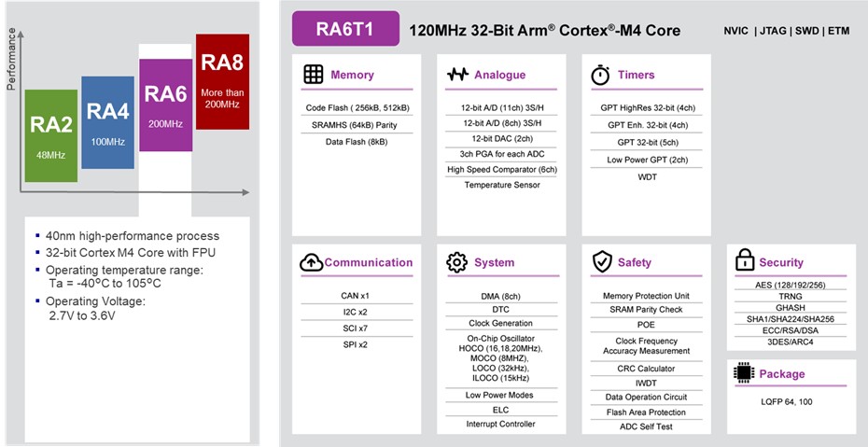This screenshot has height=447, width=868.
Task: Click GPT Enh. 32-bit (4ch) row
Action: pyautogui.click(x=647, y=125)
